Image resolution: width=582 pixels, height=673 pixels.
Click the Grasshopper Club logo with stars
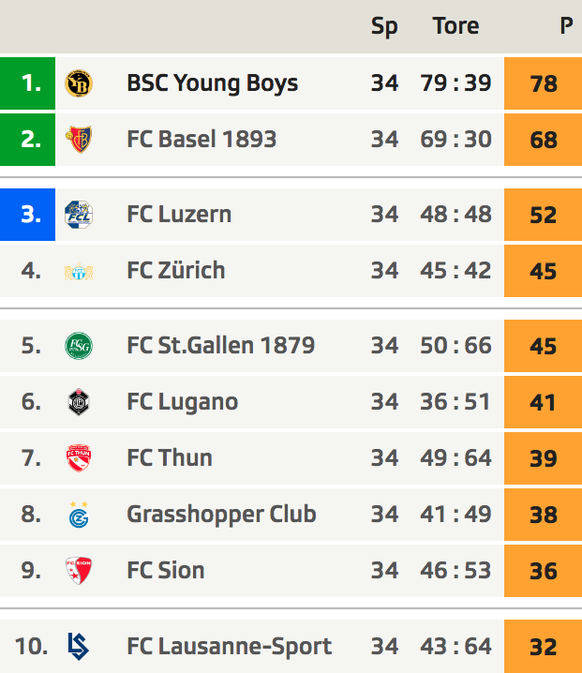79,514
